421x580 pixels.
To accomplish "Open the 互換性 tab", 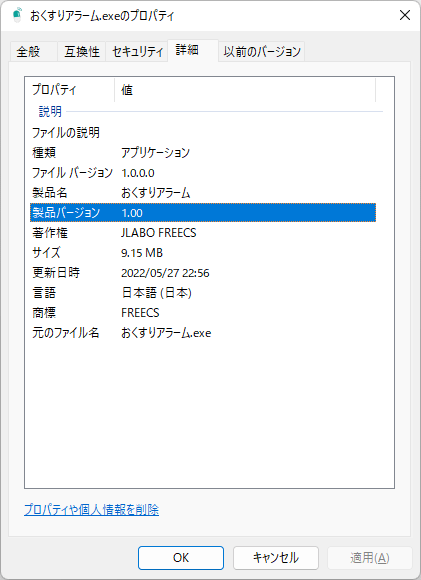I will [x=81, y=51].
